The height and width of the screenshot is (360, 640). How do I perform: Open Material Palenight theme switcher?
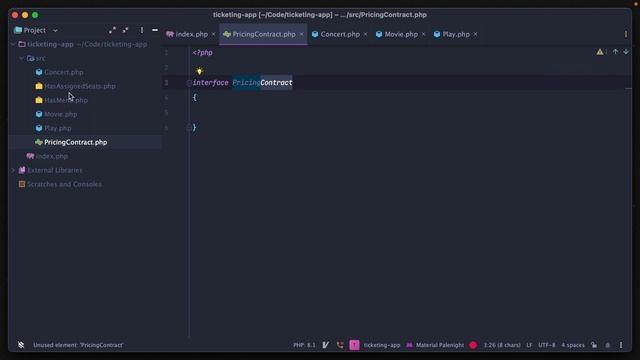[435, 345]
